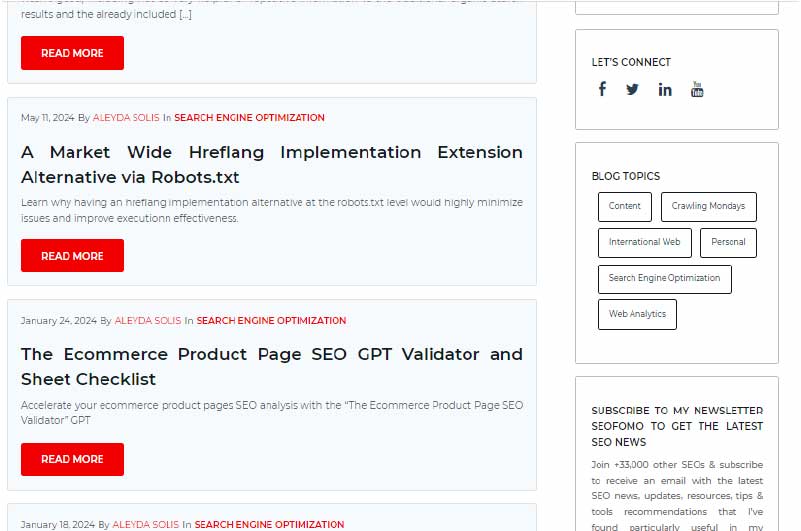Image resolution: width=801 pixels, height=531 pixels.
Task: Click the January 24, 2024 date text
Action: 59,320
